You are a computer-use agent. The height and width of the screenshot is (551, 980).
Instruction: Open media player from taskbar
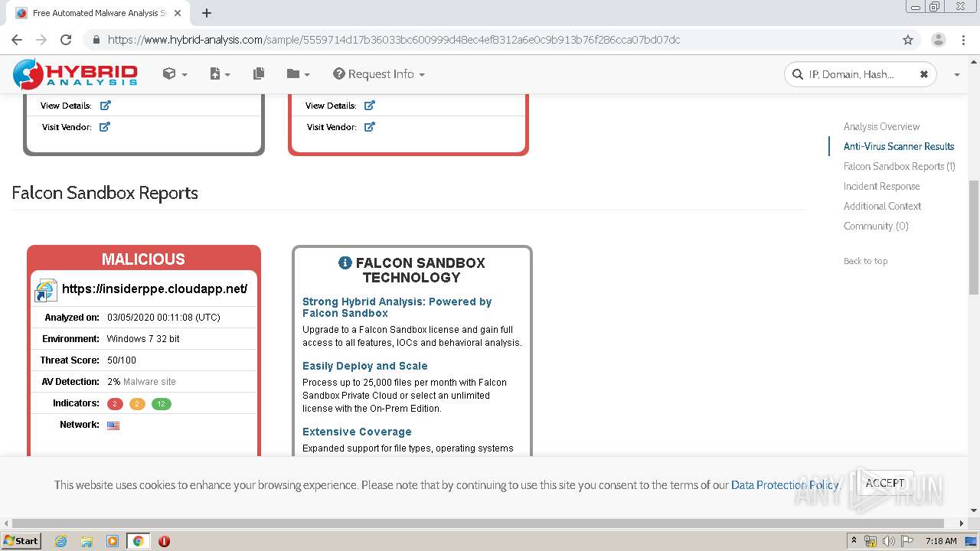pos(113,541)
